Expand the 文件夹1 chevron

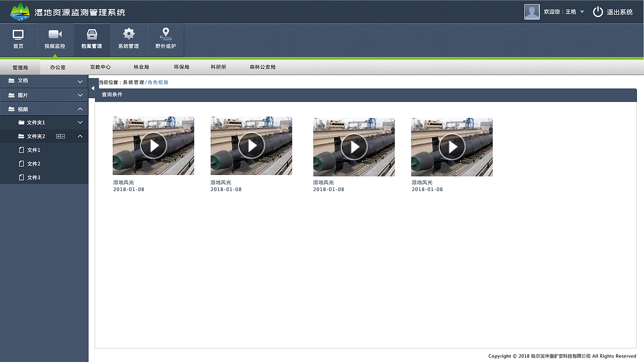(x=80, y=122)
